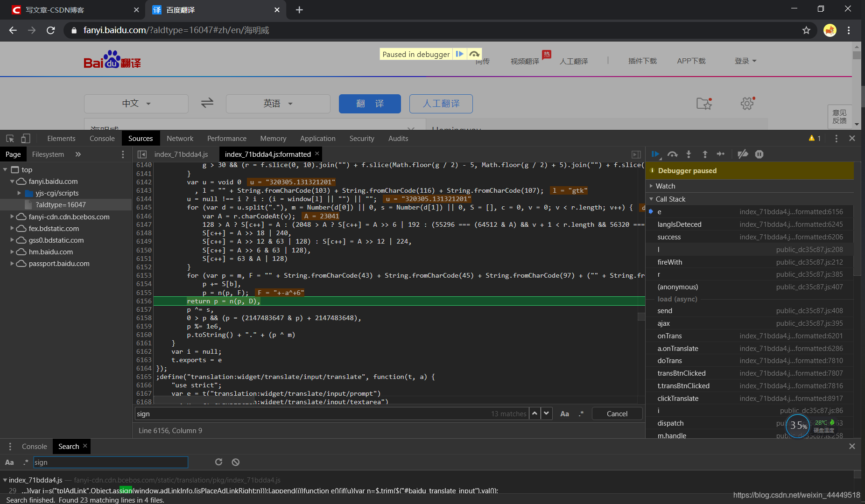Bookmark this page with star icon
Screen dimensions: 865x504
click(806, 30)
